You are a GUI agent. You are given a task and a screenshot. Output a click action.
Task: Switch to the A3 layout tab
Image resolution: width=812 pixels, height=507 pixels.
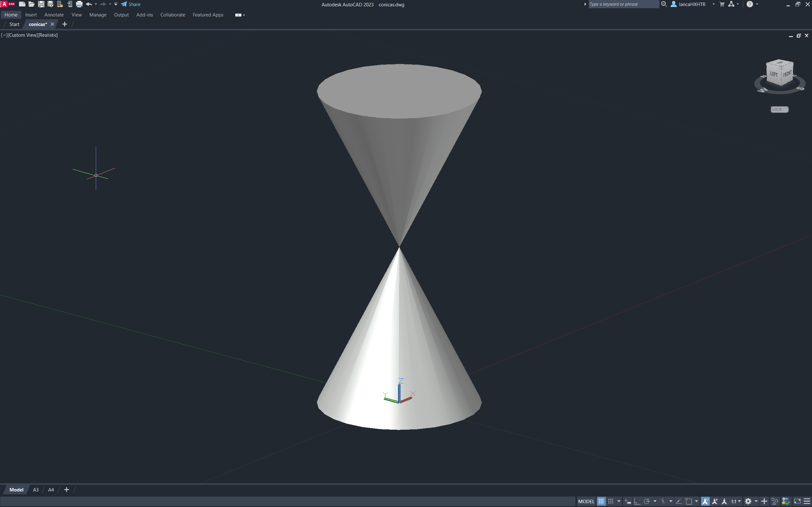36,490
